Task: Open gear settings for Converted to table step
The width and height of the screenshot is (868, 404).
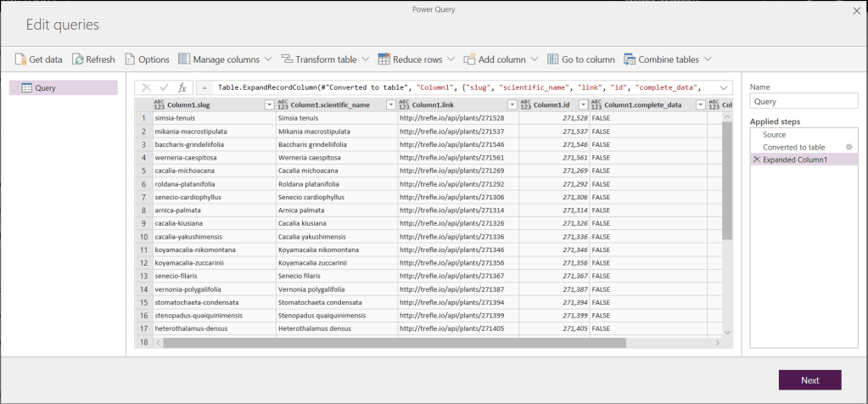Action: click(848, 147)
